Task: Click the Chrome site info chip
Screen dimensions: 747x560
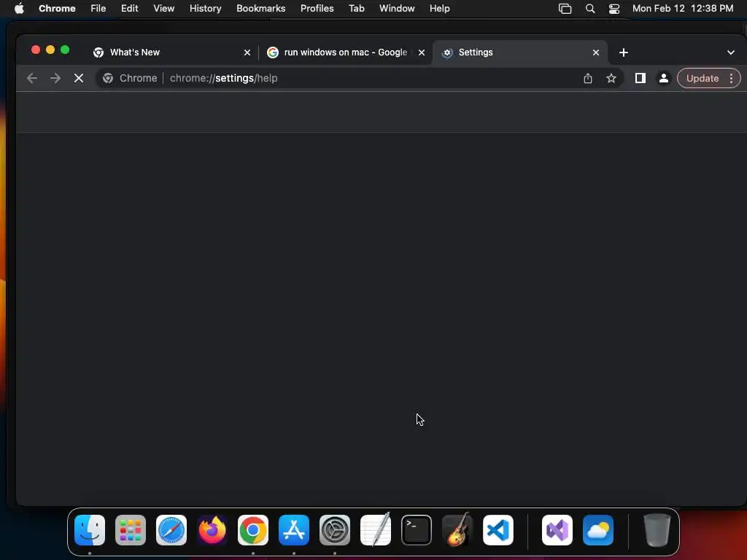Action: coord(130,78)
